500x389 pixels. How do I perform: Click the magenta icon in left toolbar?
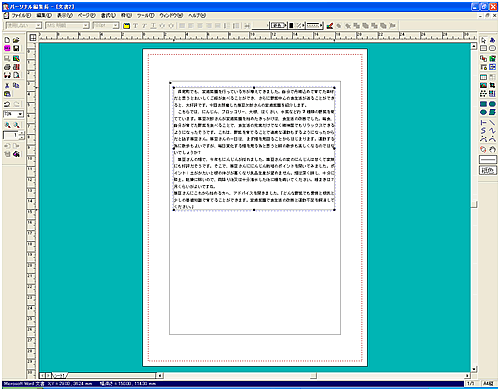[7, 48]
